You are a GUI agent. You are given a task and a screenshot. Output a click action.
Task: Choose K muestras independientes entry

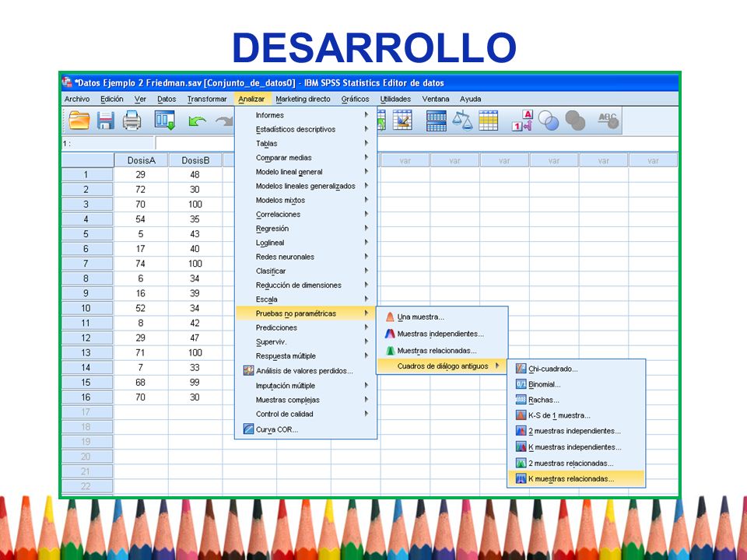tap(577, 447)
